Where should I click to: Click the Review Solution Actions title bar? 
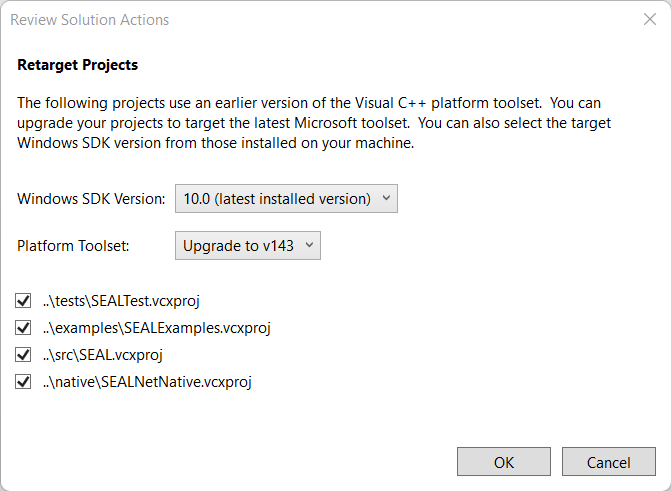pos(300,19)
